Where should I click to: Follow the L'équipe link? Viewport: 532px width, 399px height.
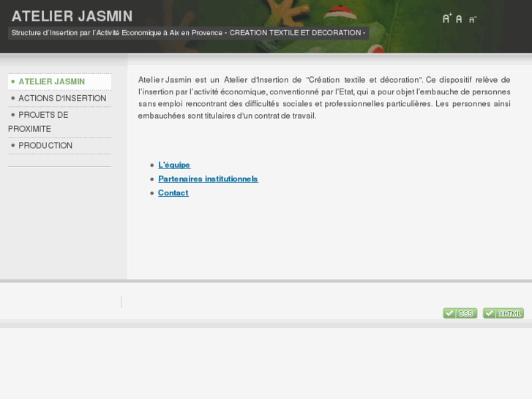point(174,165)
